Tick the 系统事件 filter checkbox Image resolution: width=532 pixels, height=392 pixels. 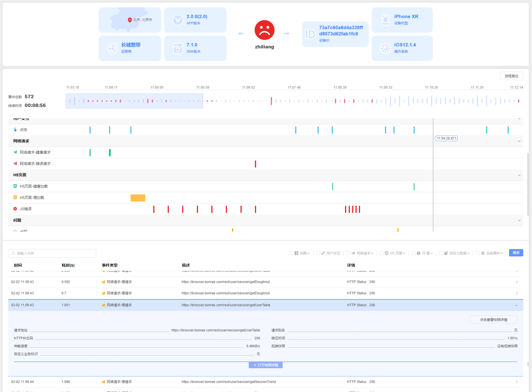click(x=478, y=253)
